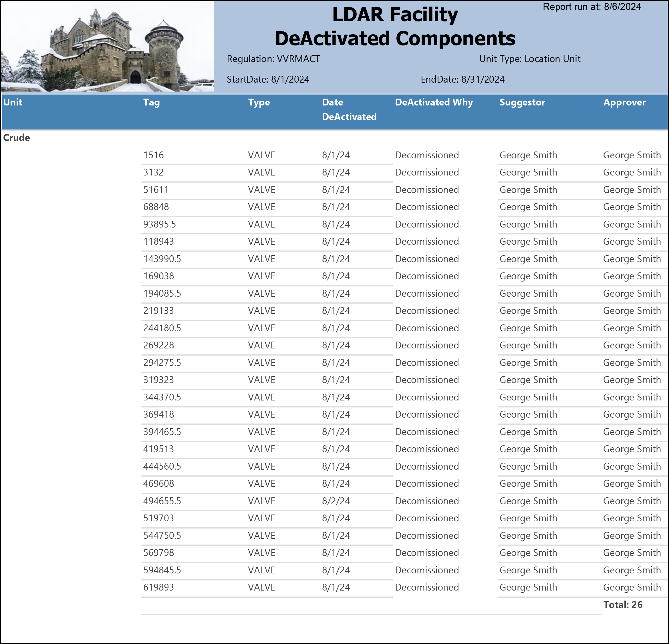This screenshot has width=669, height=644.
Task: Click tag 169038
Action: pyautogui.click(x=159, y=276)
